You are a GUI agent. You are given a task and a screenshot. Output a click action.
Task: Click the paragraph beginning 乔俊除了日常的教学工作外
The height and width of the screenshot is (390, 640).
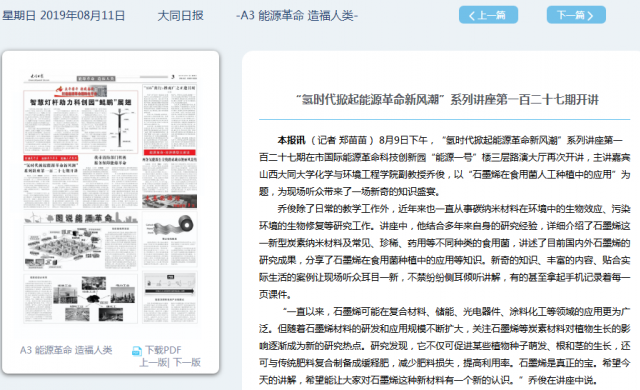click(x=444, y=251)
